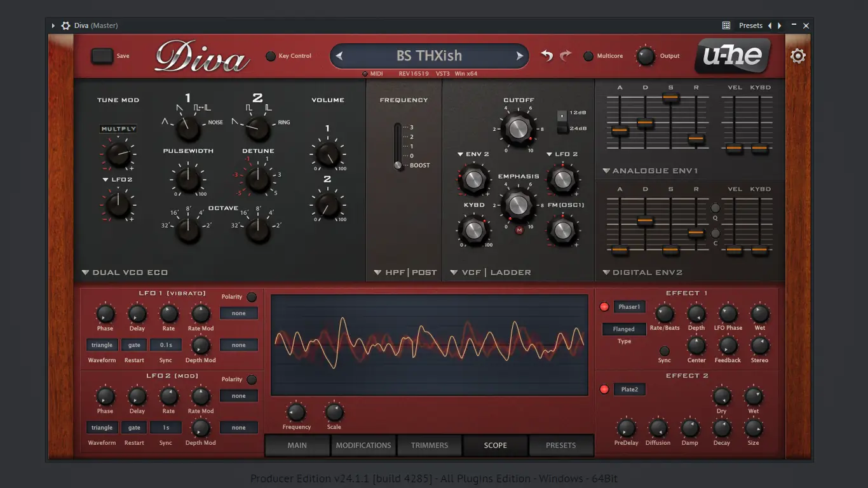Click the Pulsewidth knob
The height and width of the screenshot is (488, 868).
pyautogui.click(x=187, y=180)
